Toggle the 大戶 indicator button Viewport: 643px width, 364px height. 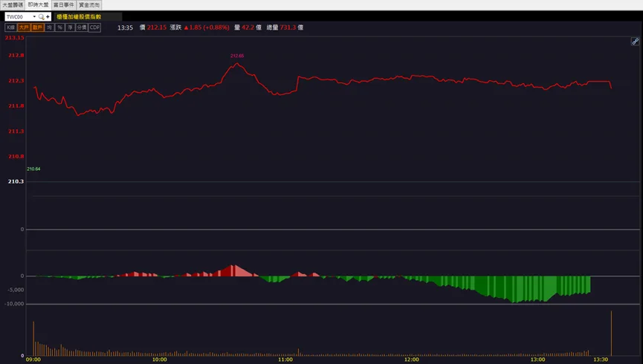click(x=24, y=27)
